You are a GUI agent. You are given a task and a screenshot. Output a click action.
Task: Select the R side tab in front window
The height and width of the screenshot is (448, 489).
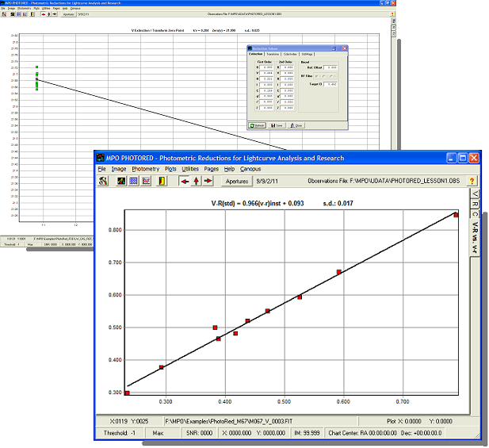475,204
